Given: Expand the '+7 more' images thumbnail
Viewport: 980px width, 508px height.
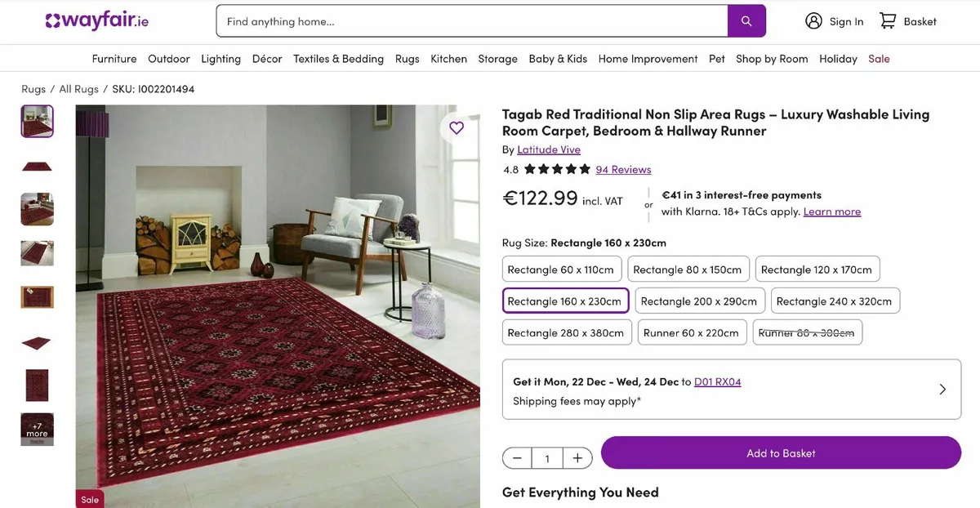Looking at the screenshot, I should coord(37,429).
